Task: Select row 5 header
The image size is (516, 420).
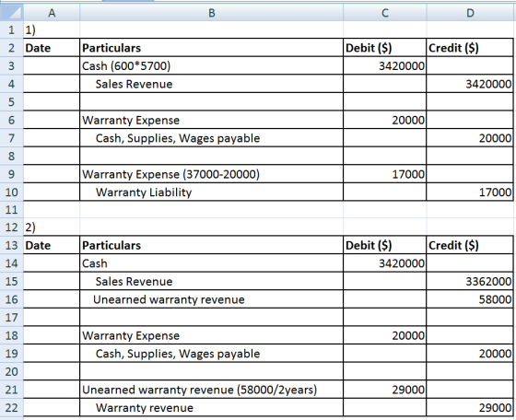Action: [11, 102]
